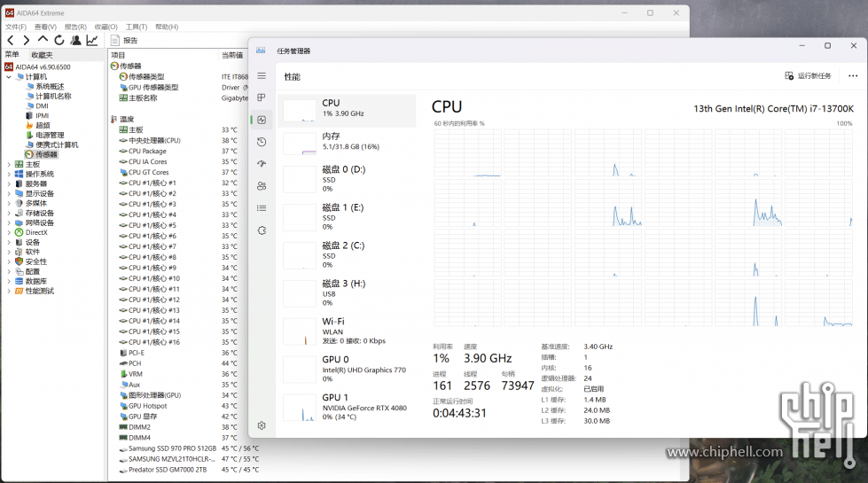Expand the 存储设备 tree node
The width and height of the screenshot is (868, 483).
click(x=9, y=213)
